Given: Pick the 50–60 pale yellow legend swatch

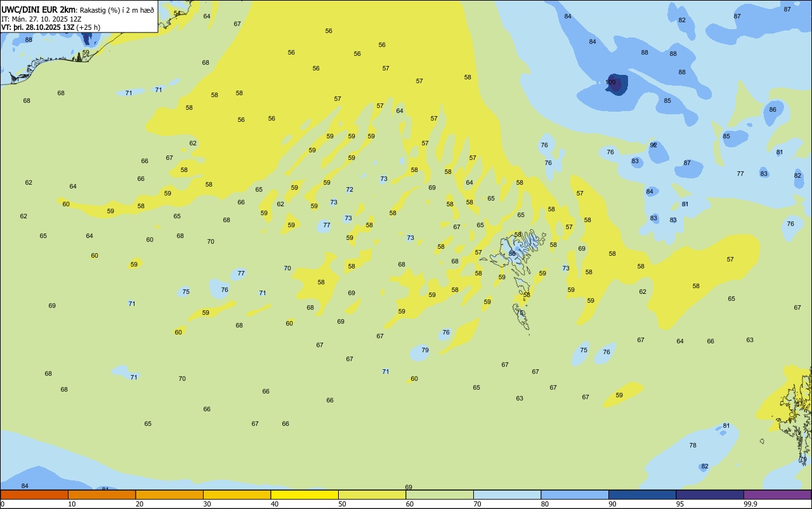Looking at the screenshot, I should (372, 494).
